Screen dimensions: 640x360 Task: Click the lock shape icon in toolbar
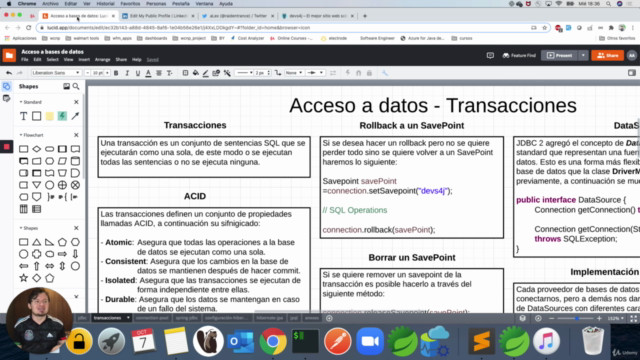(369, 73)
